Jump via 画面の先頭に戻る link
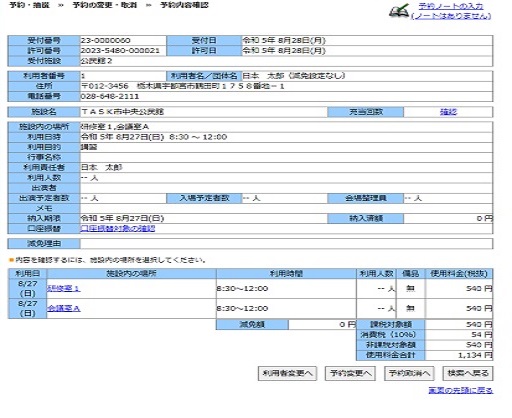The image size is (512, 418). click(461, 390)
